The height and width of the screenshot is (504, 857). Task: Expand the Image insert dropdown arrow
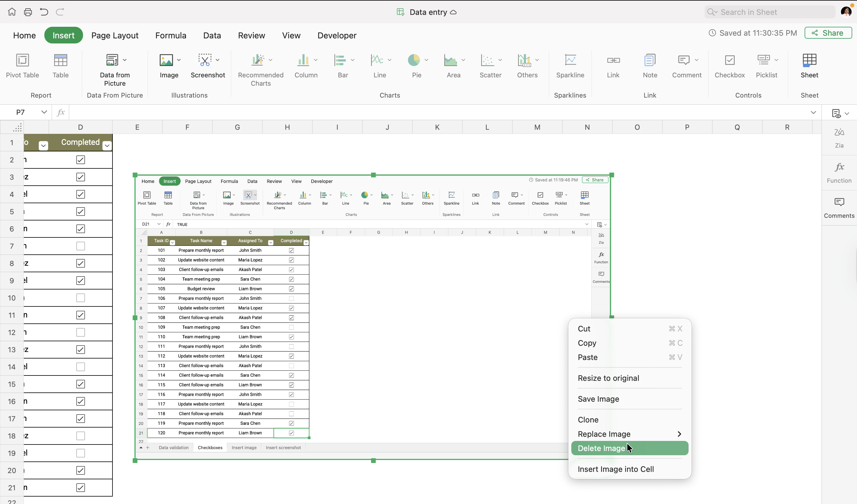click(179, 60)
